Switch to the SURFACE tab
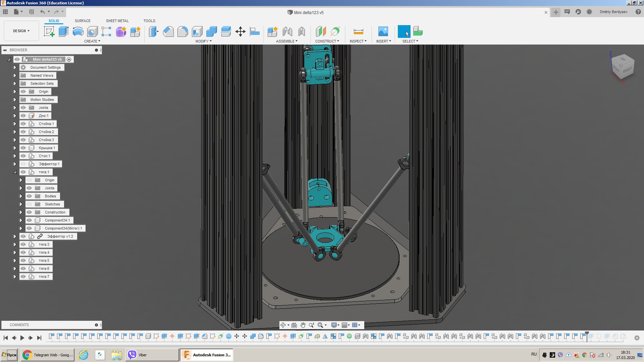The image size is (644, 362). click(x=83, y=21)
